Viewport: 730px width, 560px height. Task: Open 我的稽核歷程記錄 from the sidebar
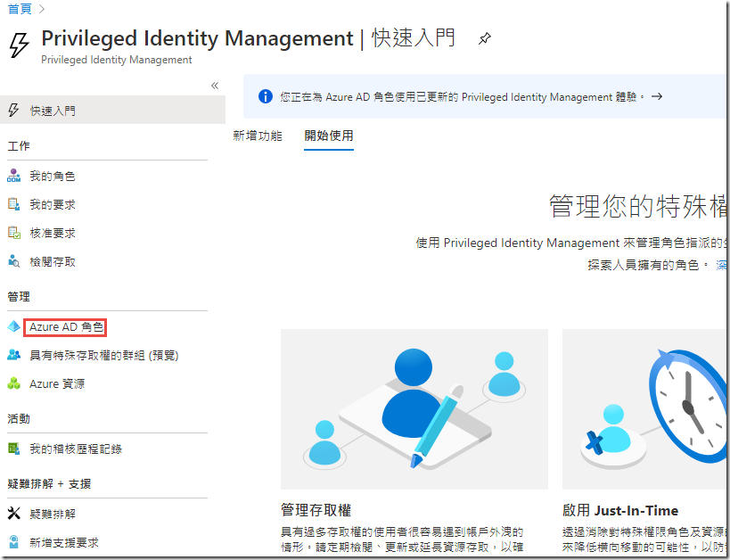[76, 449]
